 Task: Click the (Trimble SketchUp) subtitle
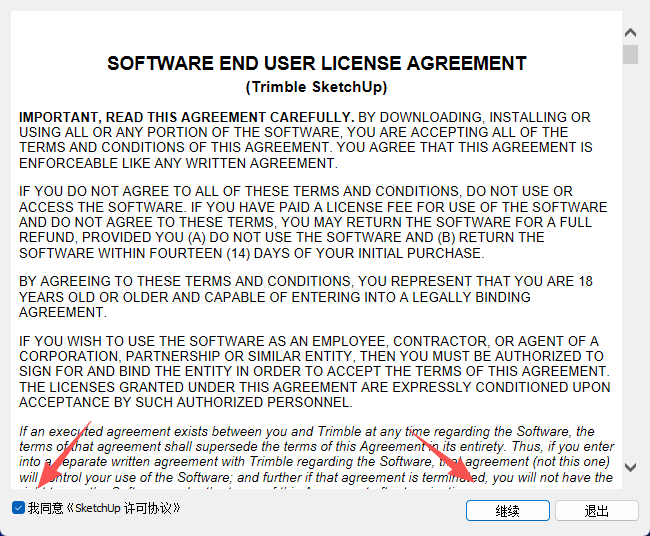317,86
